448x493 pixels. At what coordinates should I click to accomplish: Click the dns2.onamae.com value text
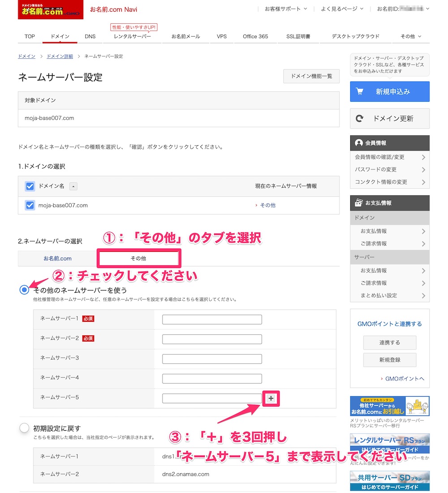coord(185,474)
